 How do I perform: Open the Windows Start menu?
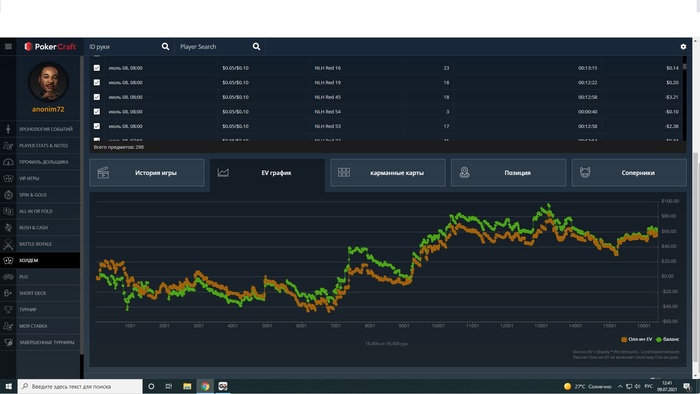8,386
